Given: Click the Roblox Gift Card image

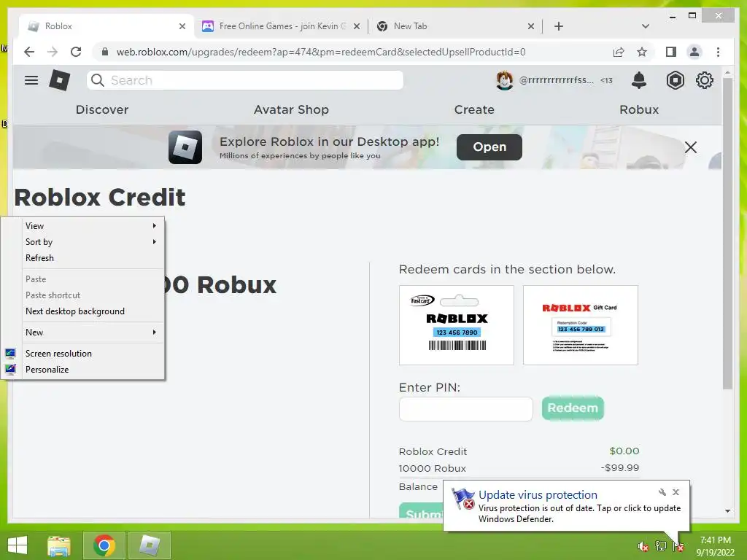Looking at the screenshot, I should click(x=580, y=325).
